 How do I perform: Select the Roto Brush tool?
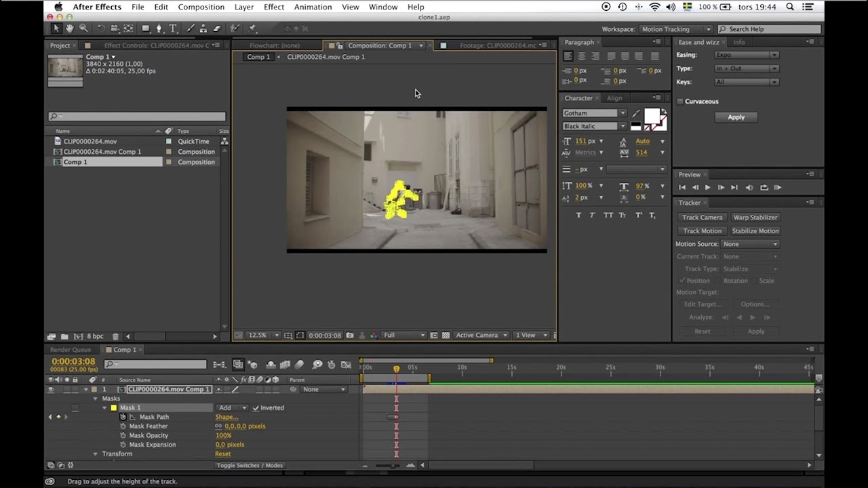click(x=235, y=28)
